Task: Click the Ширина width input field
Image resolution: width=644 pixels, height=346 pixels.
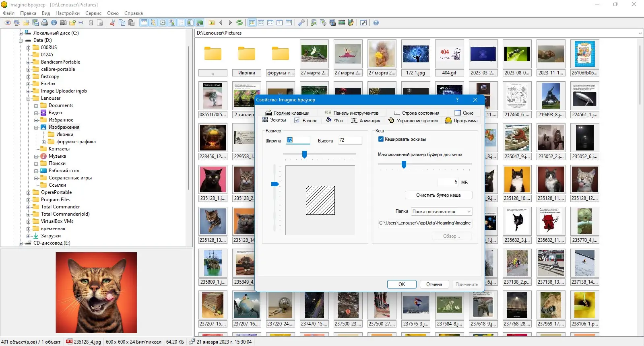Action: (x=298, y=140)
